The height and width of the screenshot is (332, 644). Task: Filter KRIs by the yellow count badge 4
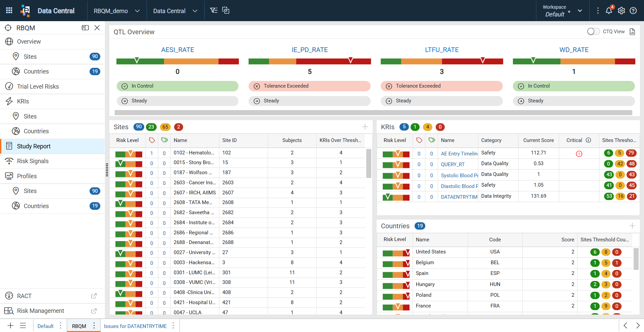pos(427,127)
